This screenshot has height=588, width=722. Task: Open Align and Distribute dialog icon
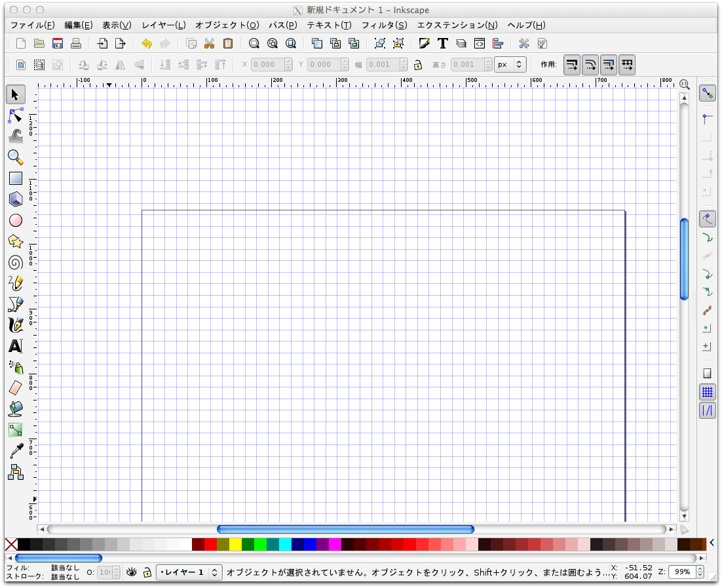point(498,43)
